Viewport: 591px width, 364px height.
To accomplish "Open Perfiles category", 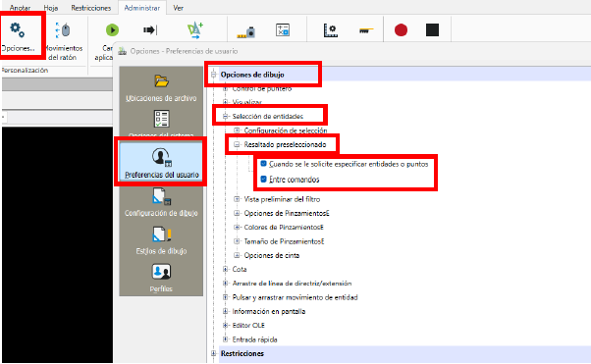I will click(161, 278).
